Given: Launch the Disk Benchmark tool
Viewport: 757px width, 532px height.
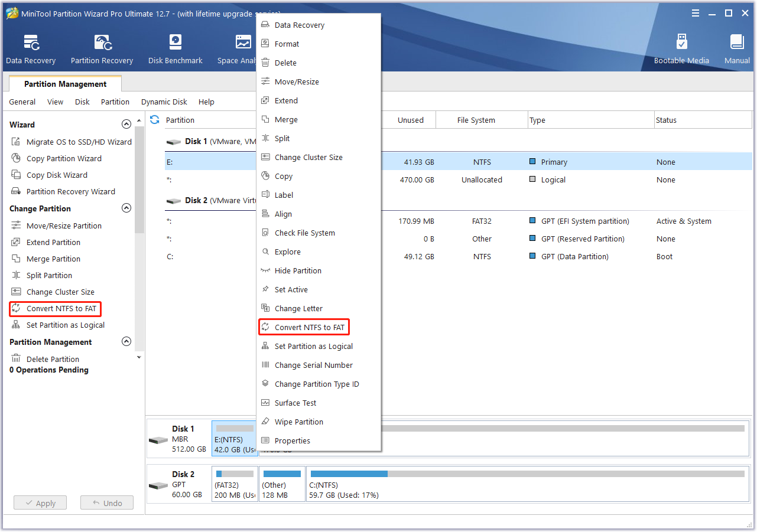Looking at the screenshot, I should (x=176, y=50).
